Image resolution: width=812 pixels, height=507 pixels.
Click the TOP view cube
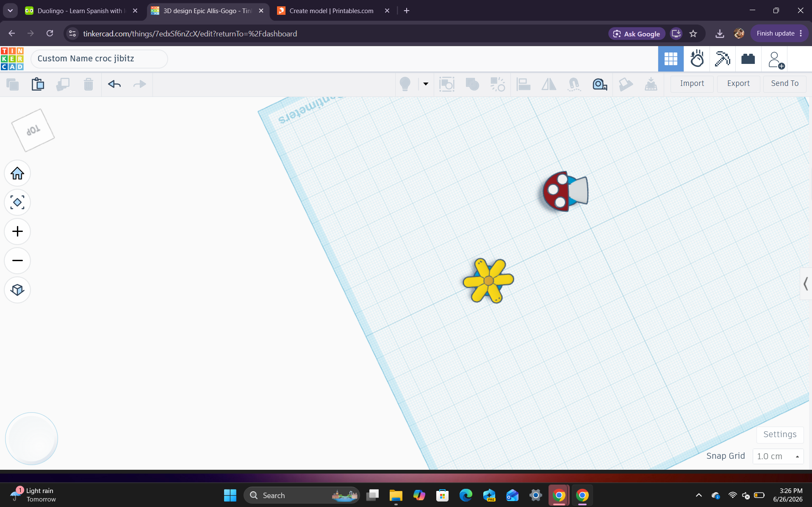click(33, 130)
